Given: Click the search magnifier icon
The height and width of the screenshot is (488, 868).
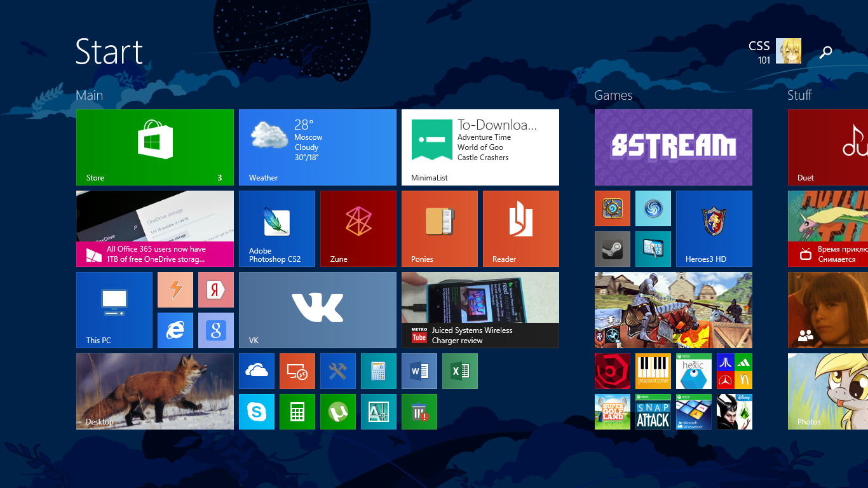Looking at the screenshot, I should [x=826, y=52].
